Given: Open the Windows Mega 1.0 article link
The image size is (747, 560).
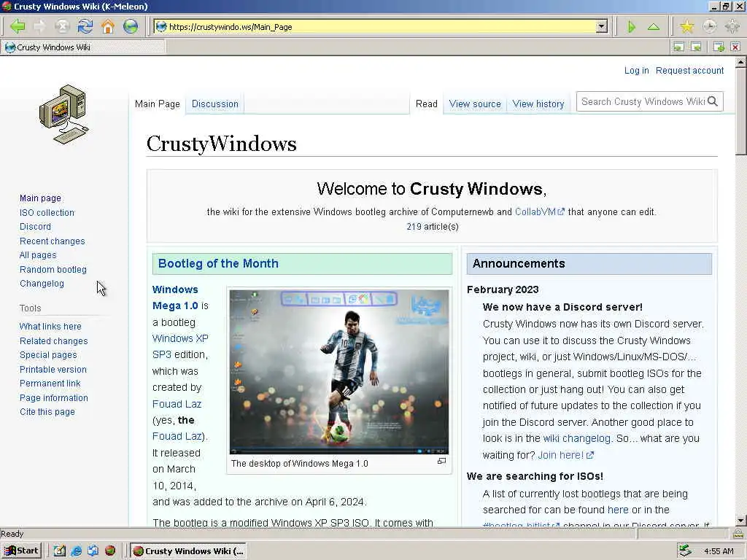Looking at the screenshot, I should (x=175, y=297).
